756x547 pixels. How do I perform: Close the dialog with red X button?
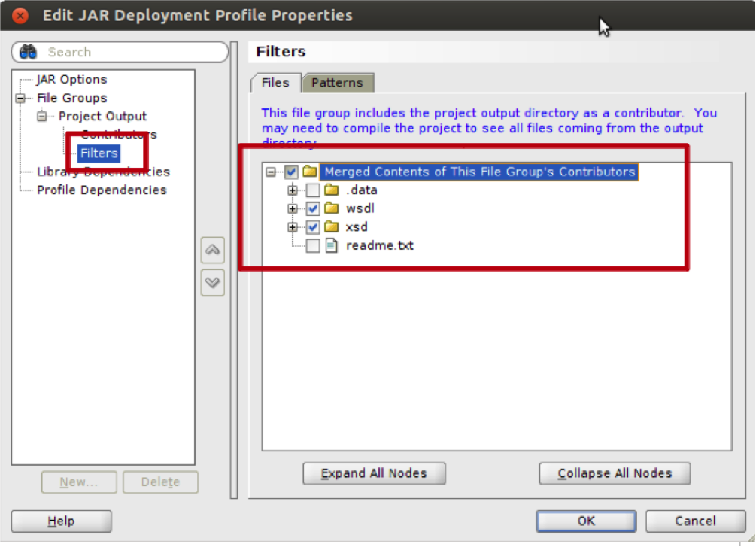[20, 16]
